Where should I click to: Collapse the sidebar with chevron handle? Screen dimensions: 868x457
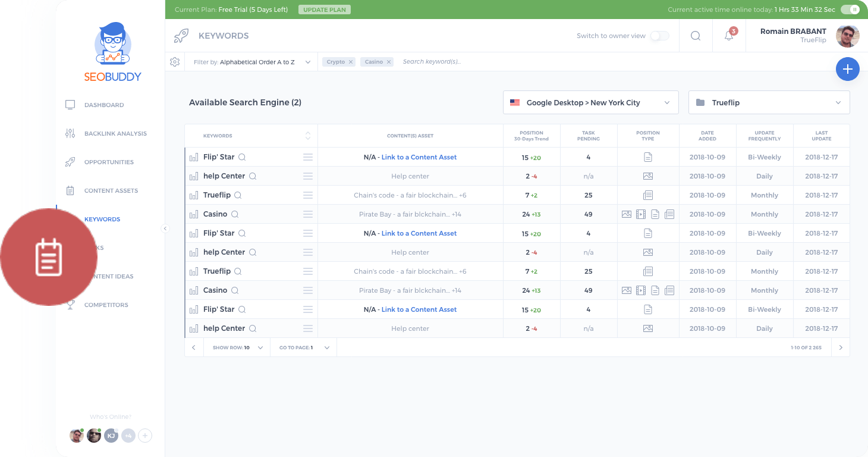pos(165,228)
